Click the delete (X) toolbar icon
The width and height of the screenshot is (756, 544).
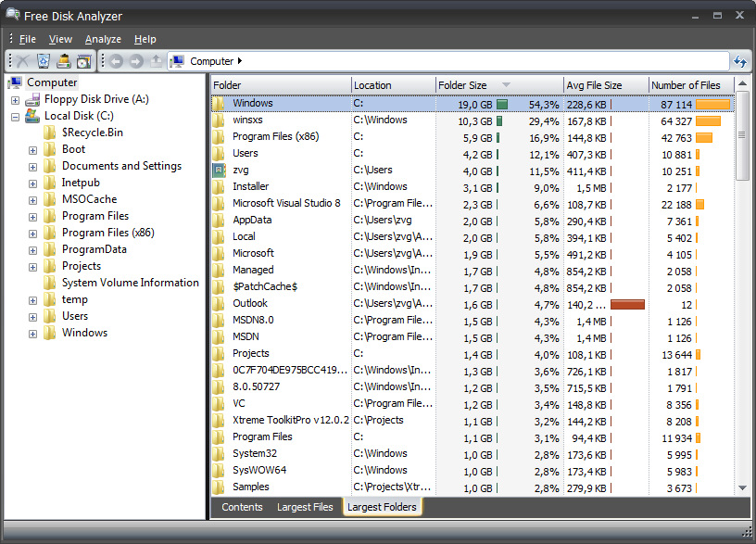point(23,61)
